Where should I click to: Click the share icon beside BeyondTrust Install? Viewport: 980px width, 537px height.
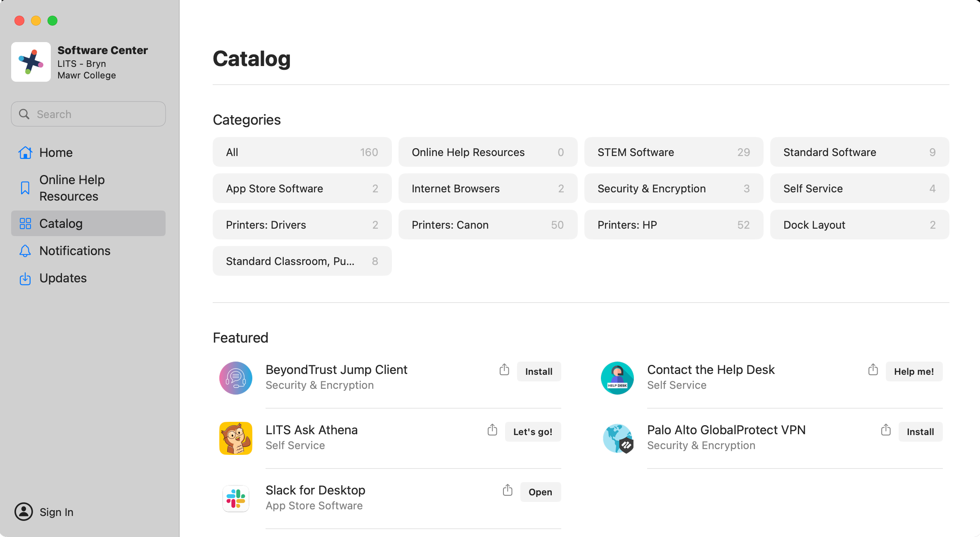tap(504, 370)
